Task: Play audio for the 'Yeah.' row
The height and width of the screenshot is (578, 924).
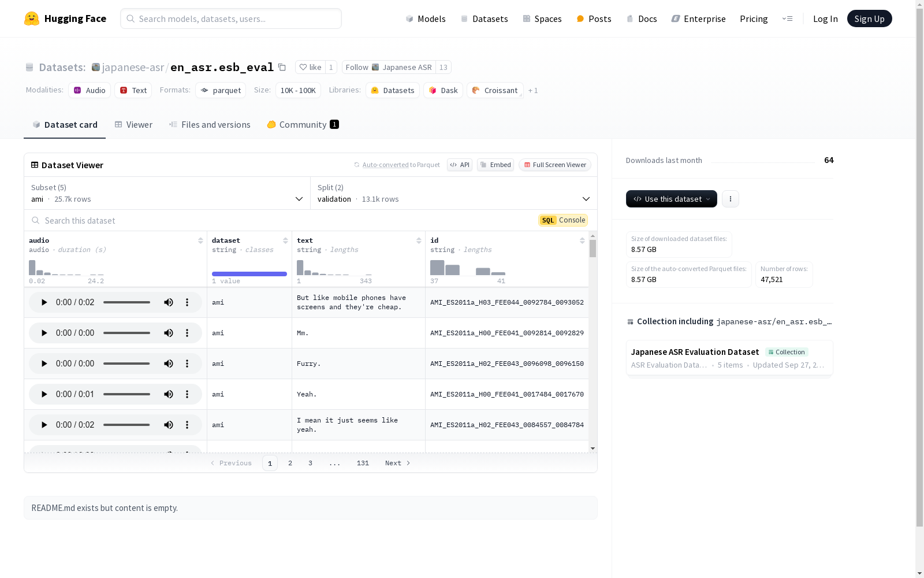Action: (x=44, y=394)
